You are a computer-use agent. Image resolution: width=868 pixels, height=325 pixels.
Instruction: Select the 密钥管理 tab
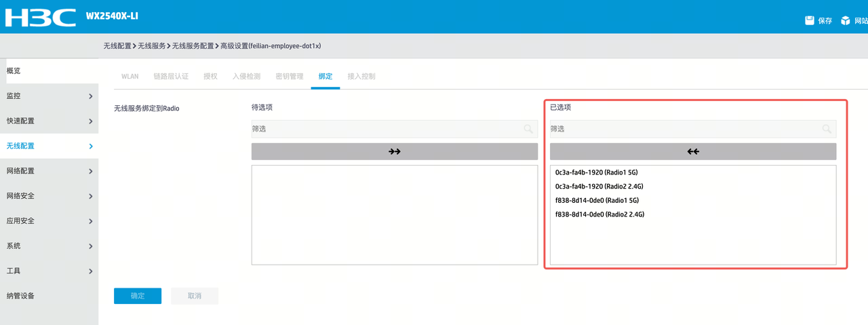pos(290,77)
